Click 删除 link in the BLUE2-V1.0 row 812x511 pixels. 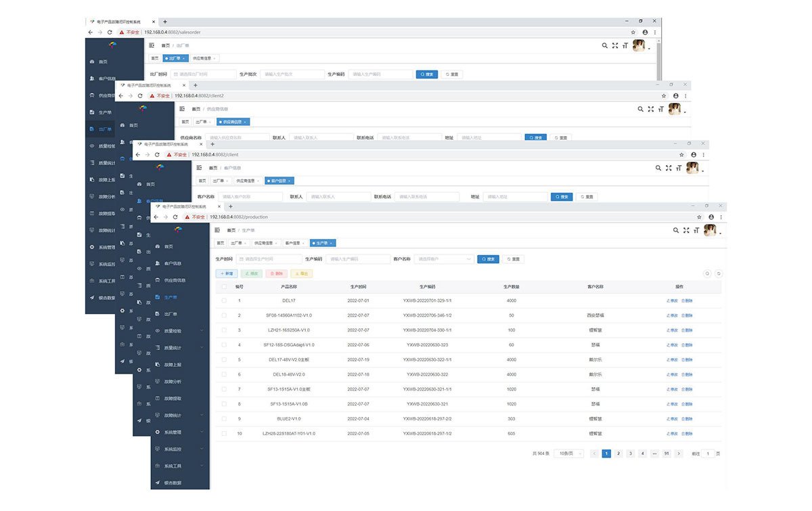687,419
